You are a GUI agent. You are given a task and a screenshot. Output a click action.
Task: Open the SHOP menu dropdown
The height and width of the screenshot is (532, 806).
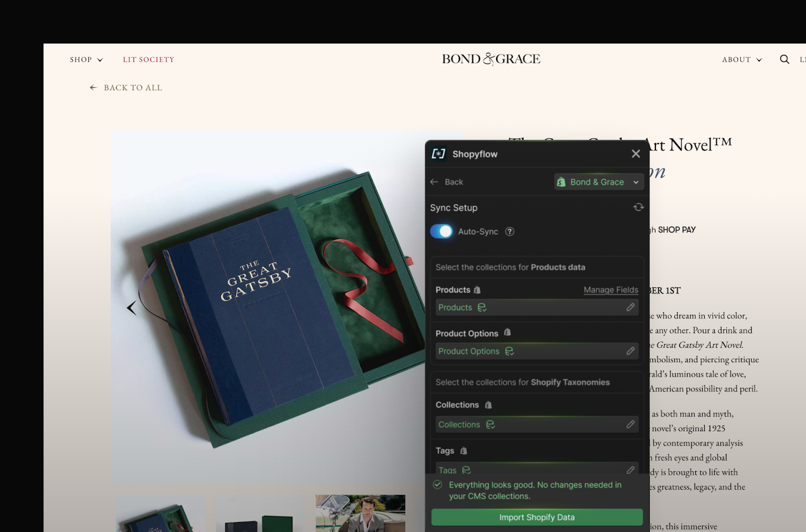86,59
